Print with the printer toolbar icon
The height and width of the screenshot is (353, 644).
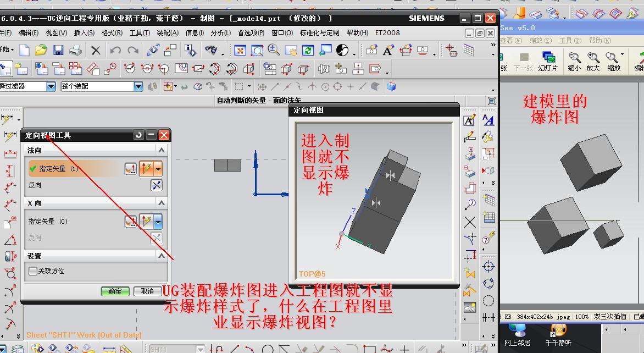pos(75,50)
